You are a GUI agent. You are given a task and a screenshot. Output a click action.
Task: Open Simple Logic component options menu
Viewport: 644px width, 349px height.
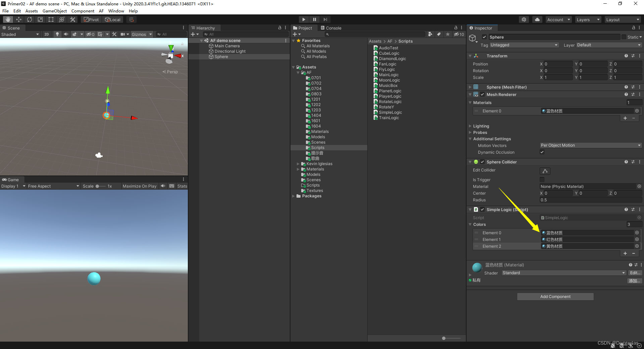point(640,209)
